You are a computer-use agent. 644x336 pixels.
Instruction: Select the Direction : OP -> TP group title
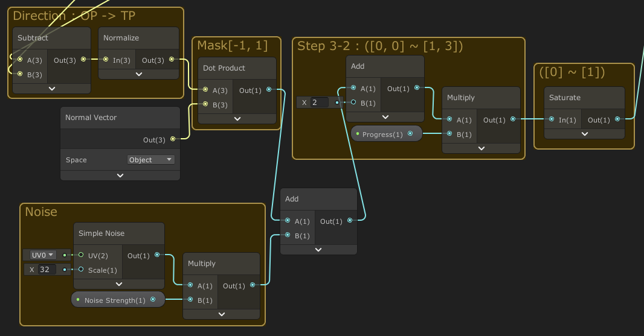coord(74,16)
